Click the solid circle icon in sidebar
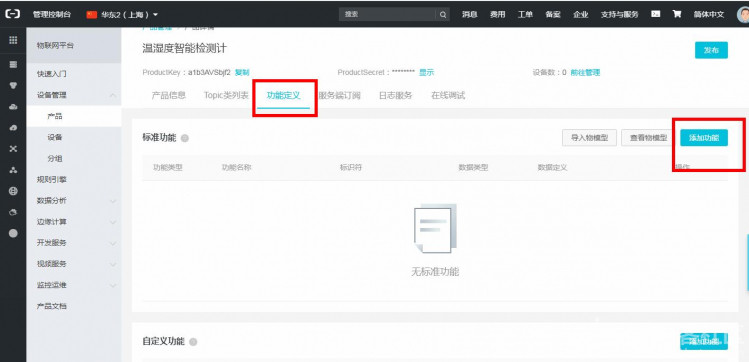Image resolution: width=749 pixels, height=362 pixels. click(x=13, y=233)
